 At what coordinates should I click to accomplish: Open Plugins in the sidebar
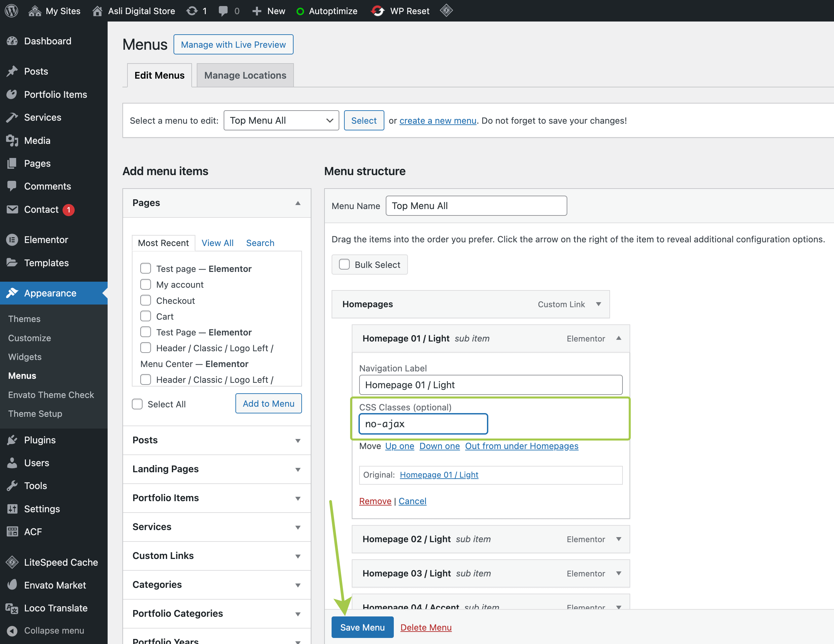tap(40, 440)
